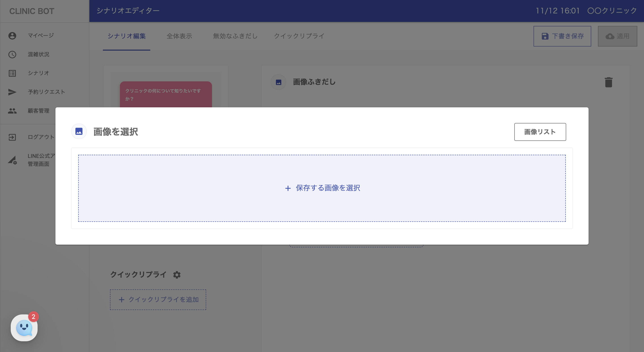Click 保存する画像を選択 upload area
This screenshot has width=644, height=352.
[322, 188]
